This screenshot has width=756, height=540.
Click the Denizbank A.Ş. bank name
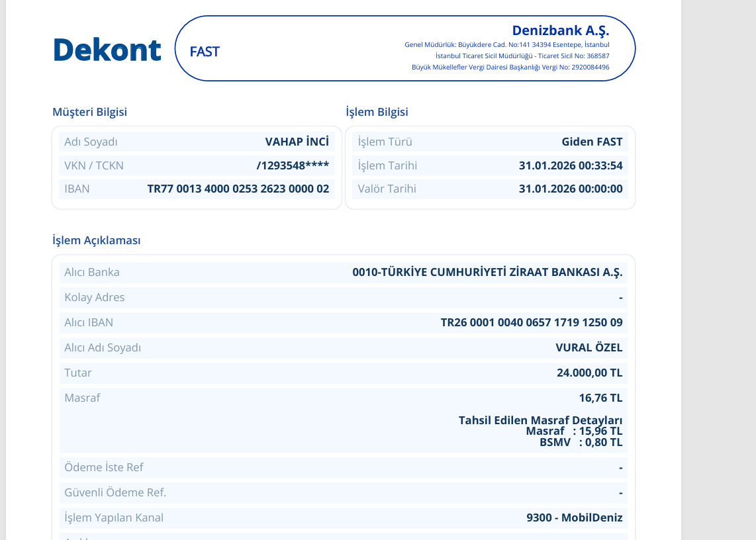[x=560, y=30]
